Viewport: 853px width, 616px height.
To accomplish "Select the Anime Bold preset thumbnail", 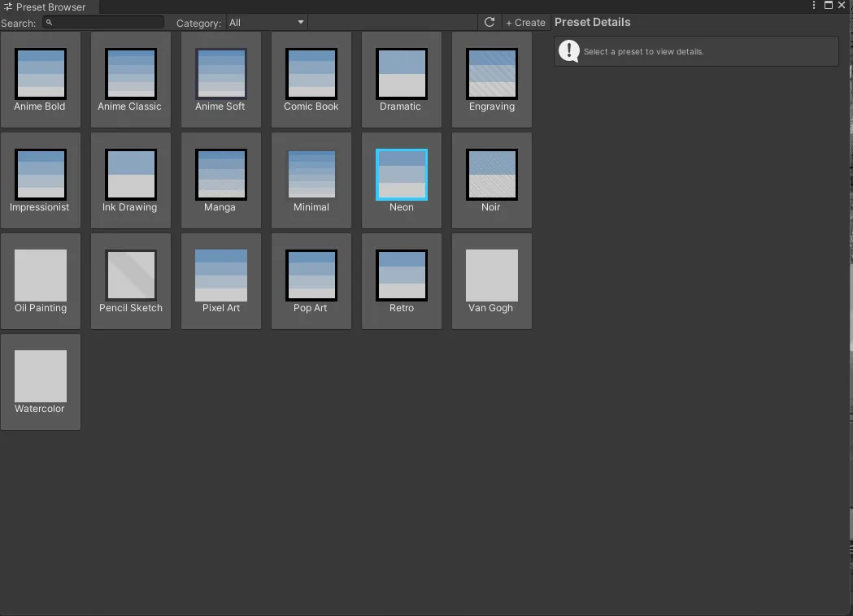I will (x=41, y=73).
